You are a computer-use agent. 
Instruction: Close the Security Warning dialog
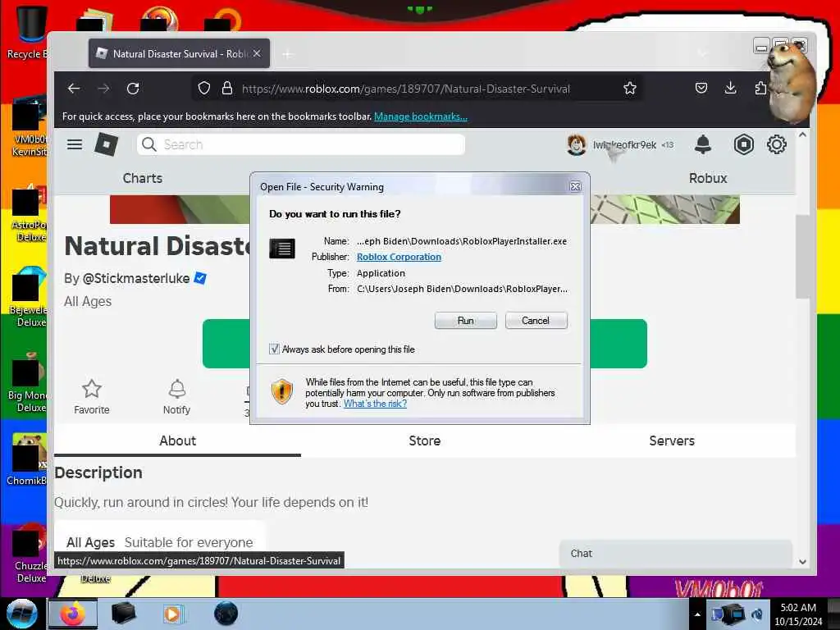click(x=575, y=186)
